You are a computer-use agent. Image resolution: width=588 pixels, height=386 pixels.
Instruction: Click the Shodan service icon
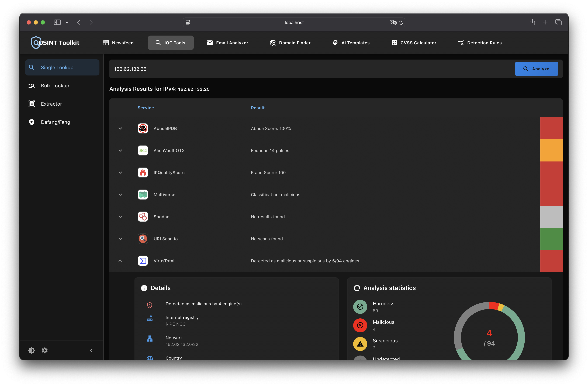[x=143, y=217]
